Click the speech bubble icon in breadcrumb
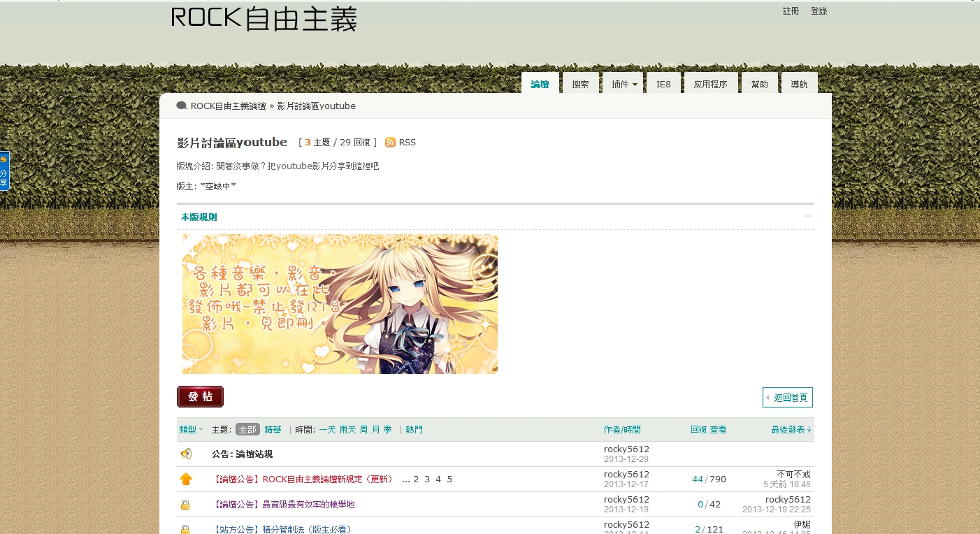Screen dimensions: 980x534 coord(182,106)
